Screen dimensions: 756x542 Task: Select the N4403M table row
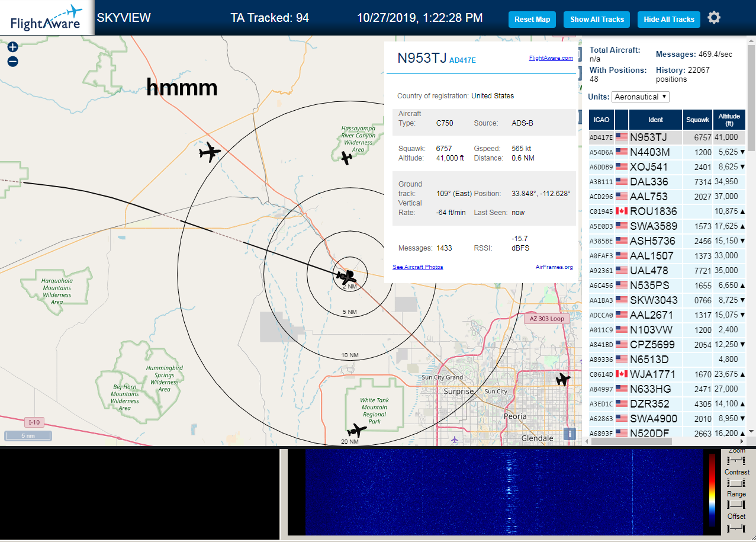667,152
